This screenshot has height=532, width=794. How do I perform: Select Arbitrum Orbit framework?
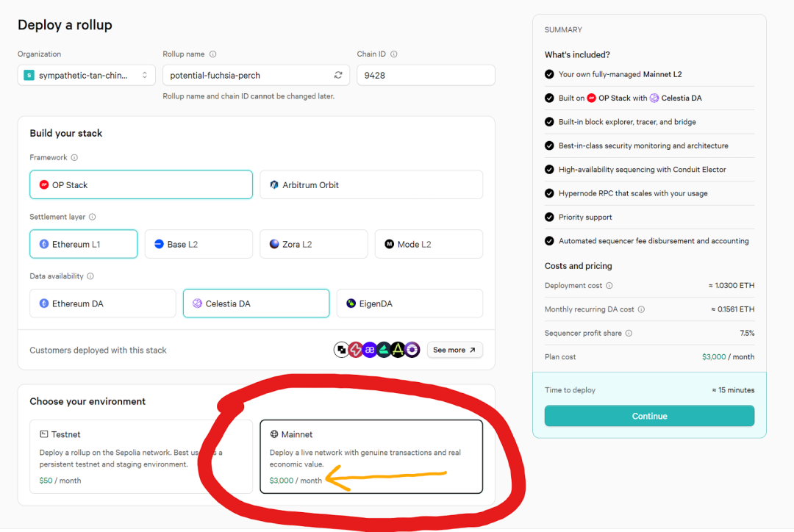pyautogui.click(x=371, y=185)
